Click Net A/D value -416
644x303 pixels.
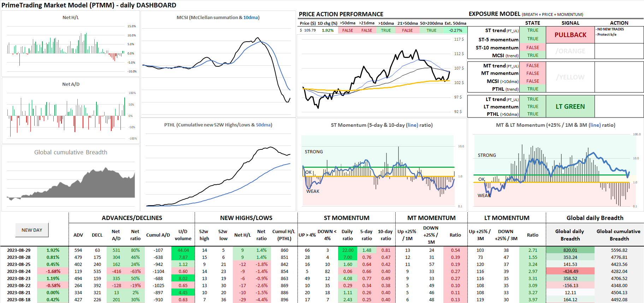coord(116,271)
